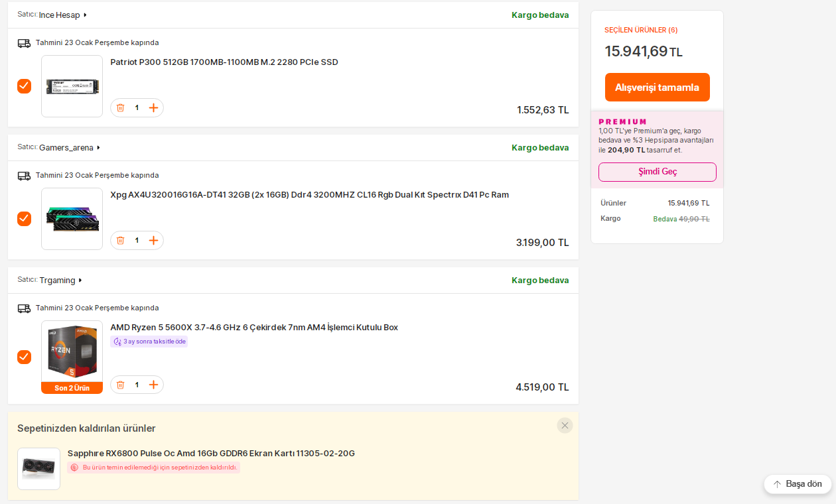Click the Başa dön button
The height and width of the screenshot is (504, 836).
[x=798, y=484]
